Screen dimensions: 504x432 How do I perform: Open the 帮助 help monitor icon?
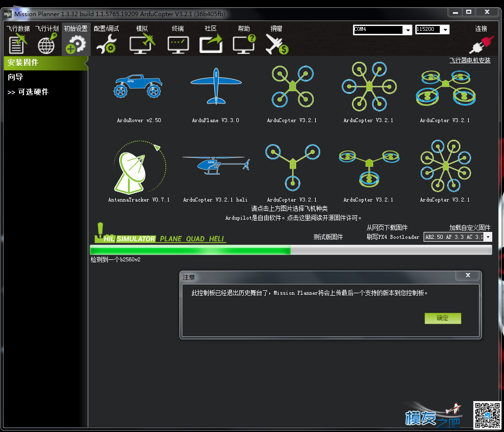(x=244, y=44)
